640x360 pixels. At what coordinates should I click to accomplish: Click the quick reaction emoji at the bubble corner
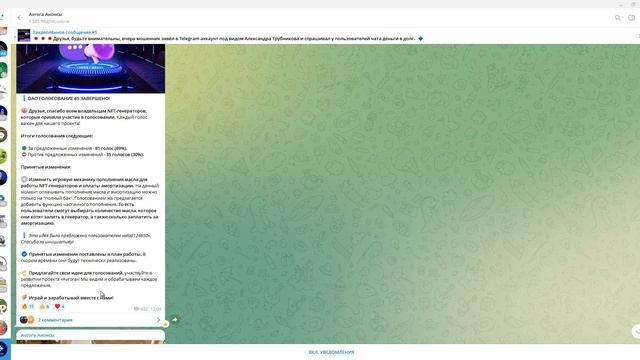(x=165, y=324)
